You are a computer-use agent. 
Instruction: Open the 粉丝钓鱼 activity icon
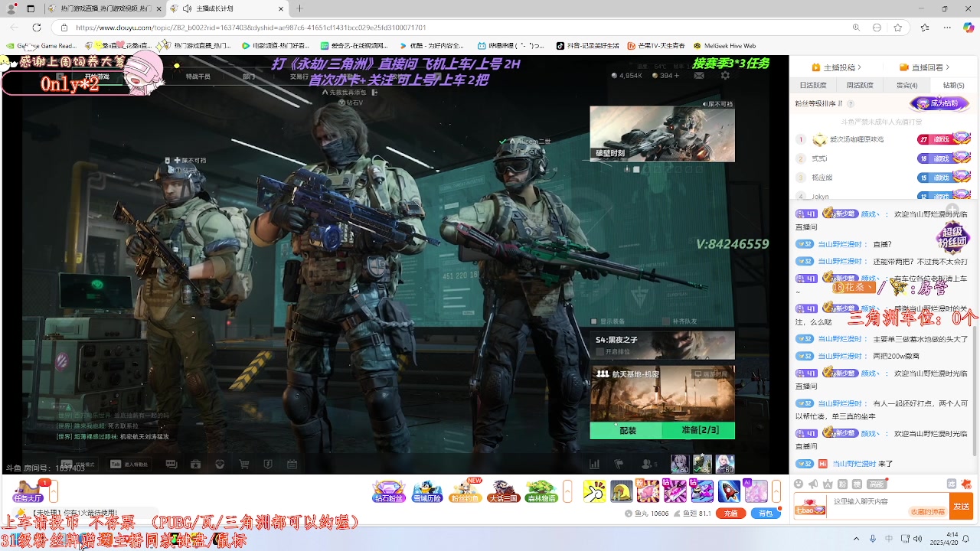[465, 491]
